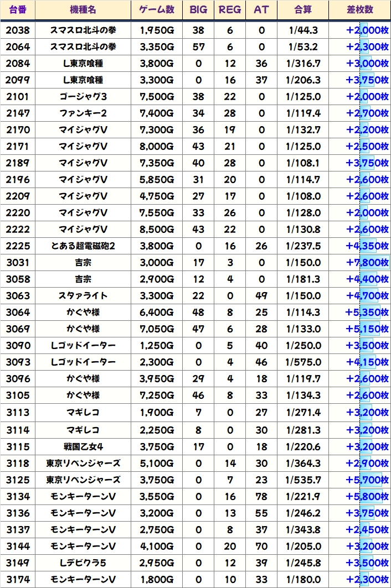Select the BIG column header

198,10
